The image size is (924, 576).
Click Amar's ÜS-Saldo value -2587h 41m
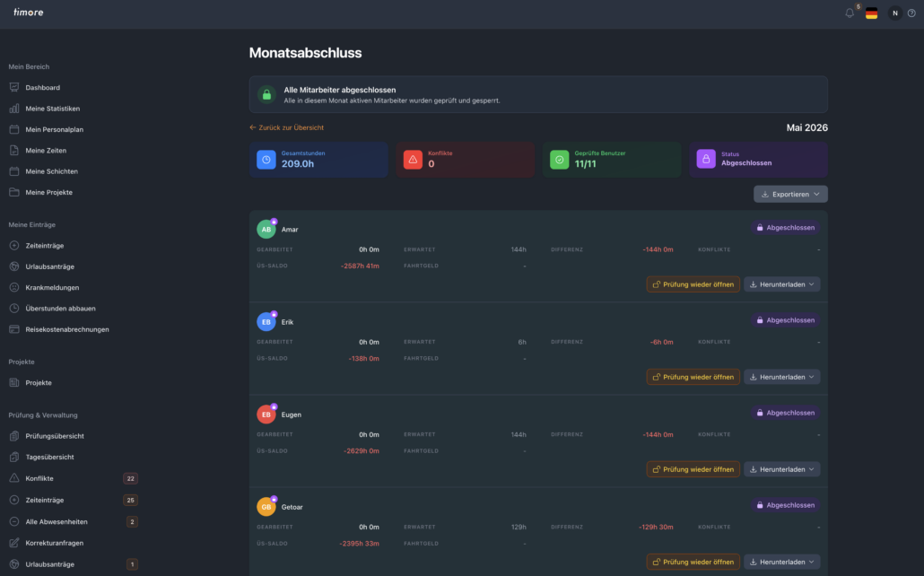pyautogui.click(x=360, y=266)
